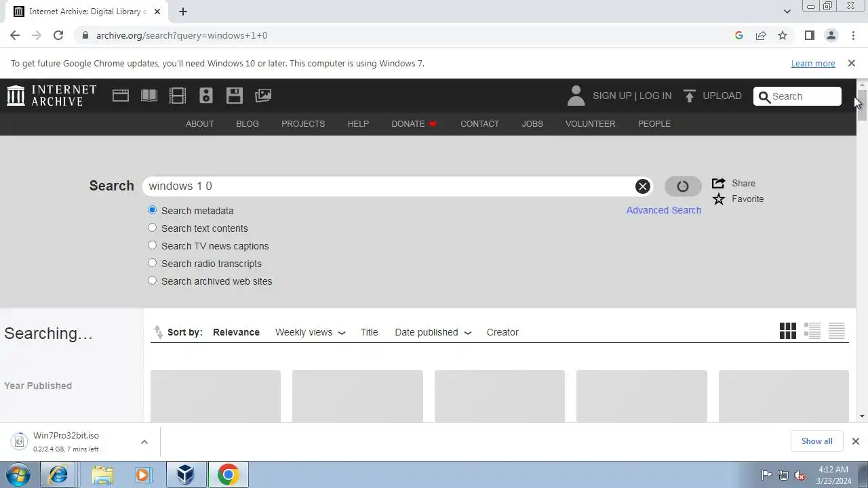Open the Web archive icon
The image size is (868, 488).
[x=121, y=96]
